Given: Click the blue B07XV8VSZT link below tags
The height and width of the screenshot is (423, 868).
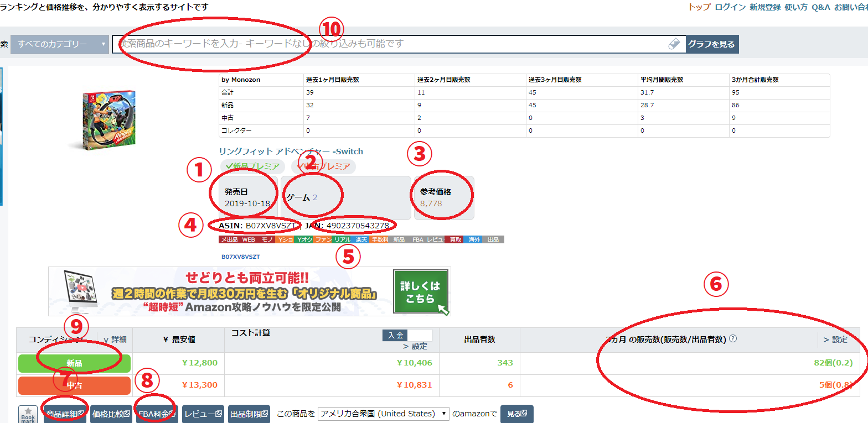Looking at the screenshot, I should 241,257.
